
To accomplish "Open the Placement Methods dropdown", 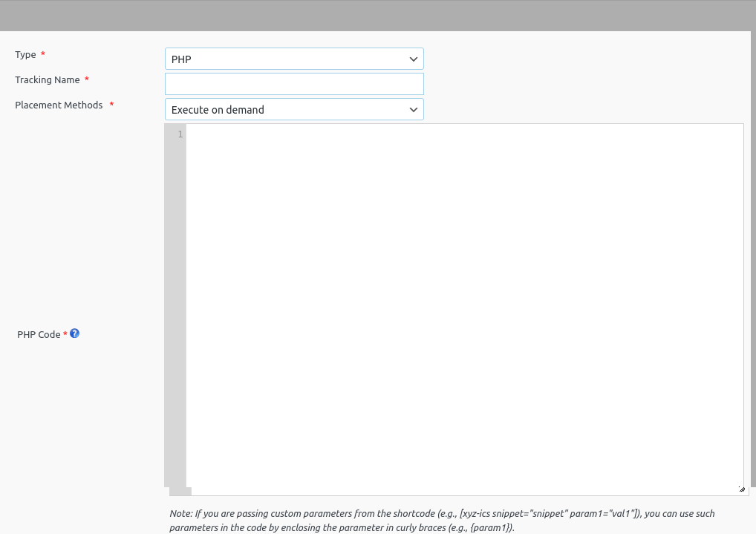I will (294, 109).
